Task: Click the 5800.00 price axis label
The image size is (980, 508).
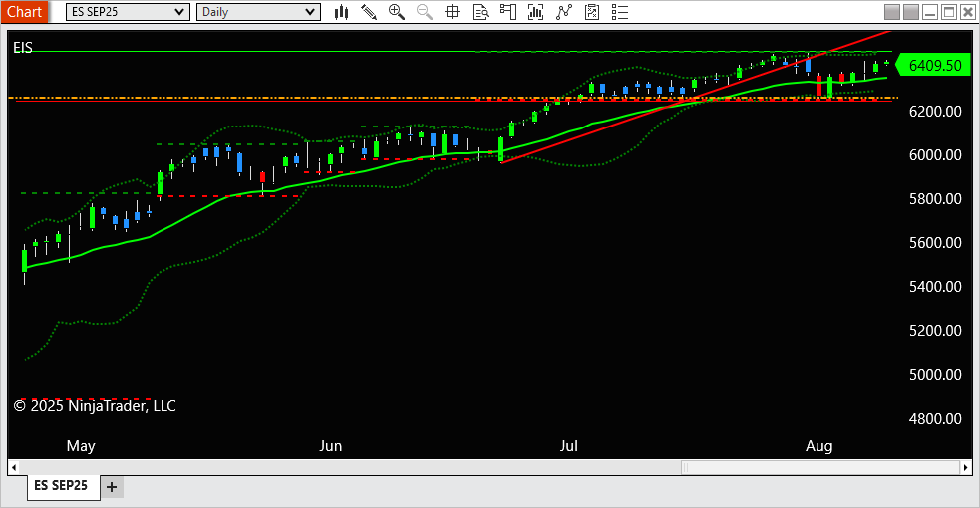Action: [x=935, y=199]
